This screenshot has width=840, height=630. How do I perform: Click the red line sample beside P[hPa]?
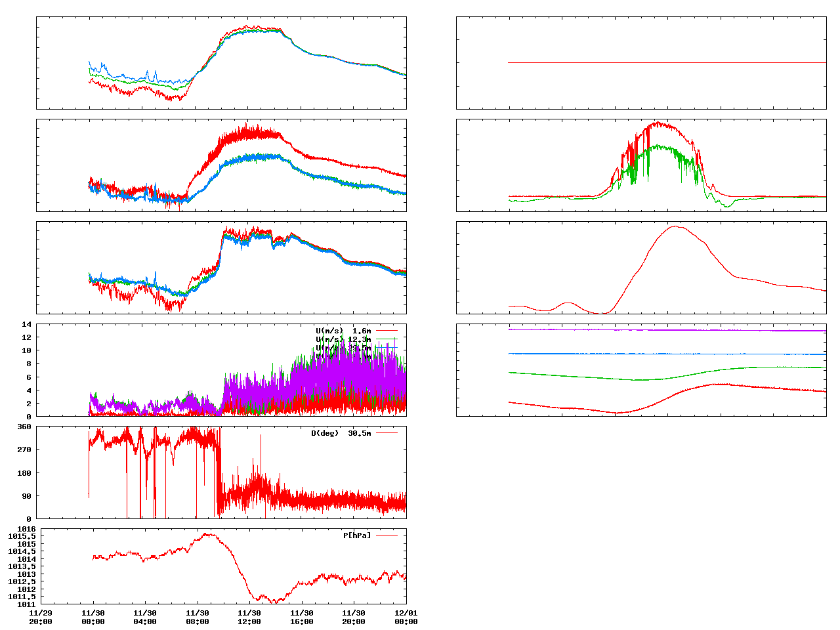tap(387, 535)
